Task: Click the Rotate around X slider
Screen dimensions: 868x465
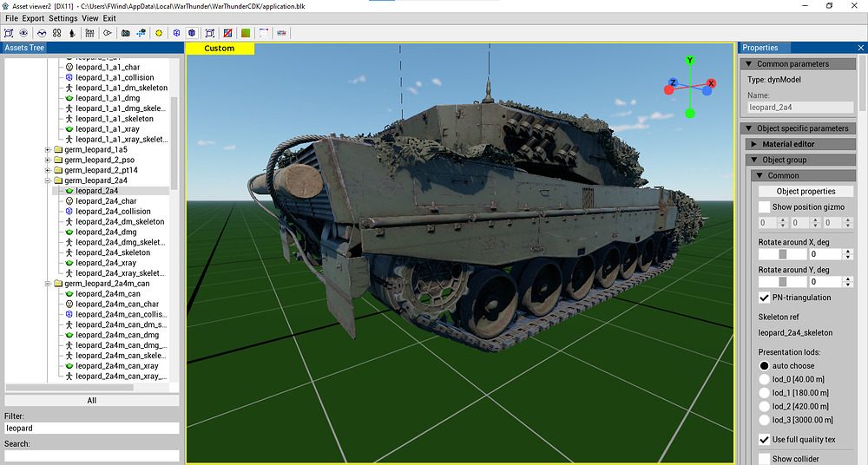Action: click(782, 254)
